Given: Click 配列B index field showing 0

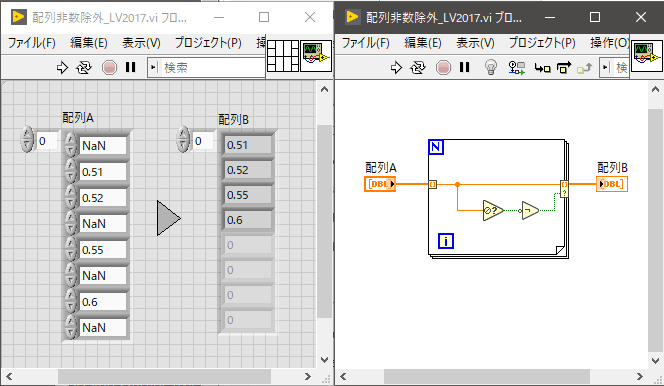Looking at the screenshot, I should 203,141.
